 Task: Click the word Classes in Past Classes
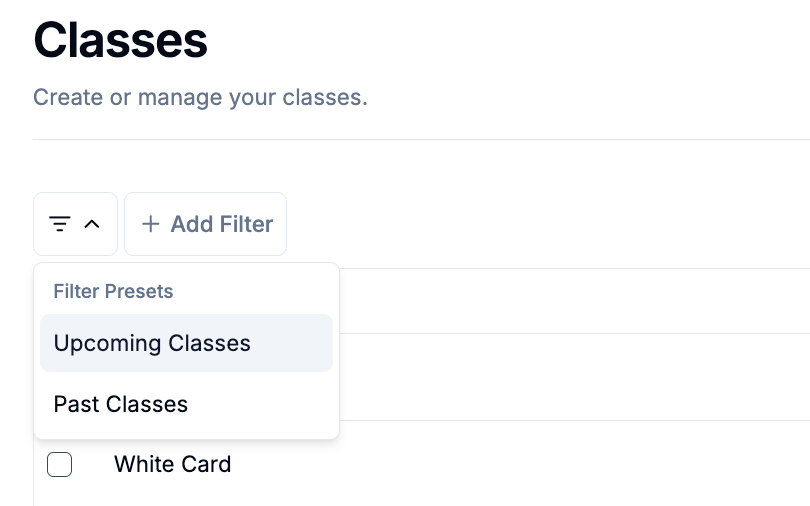(147, 404)
